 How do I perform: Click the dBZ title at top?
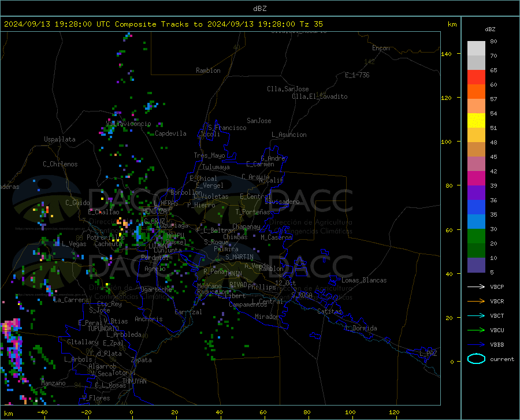point(259,9)
